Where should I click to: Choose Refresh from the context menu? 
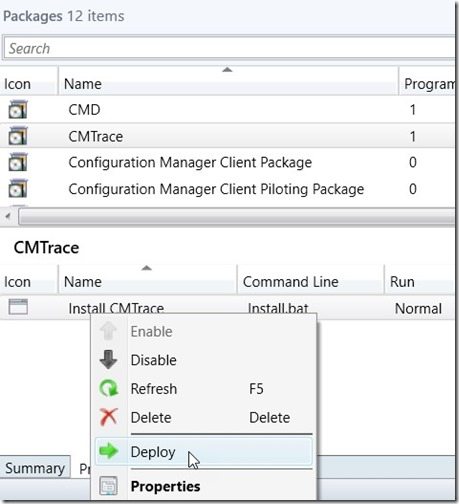coord(203,389)
